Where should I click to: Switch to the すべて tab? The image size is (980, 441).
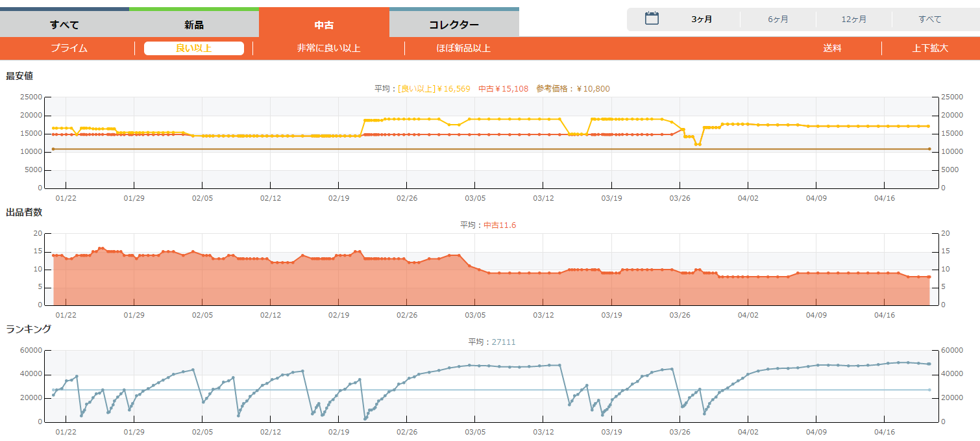coord(64,25)
